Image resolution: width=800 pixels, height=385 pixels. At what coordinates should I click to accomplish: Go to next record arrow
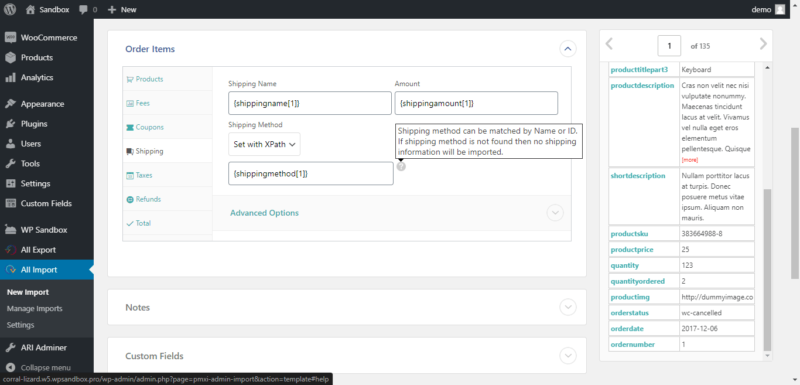763,44
